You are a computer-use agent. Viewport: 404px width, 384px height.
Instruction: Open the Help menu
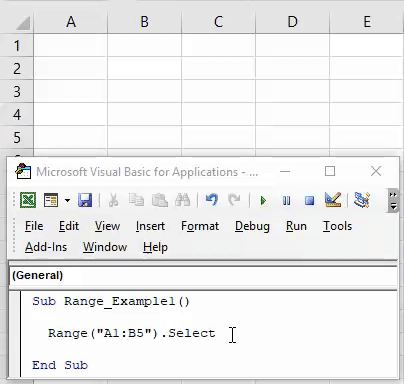155,247
